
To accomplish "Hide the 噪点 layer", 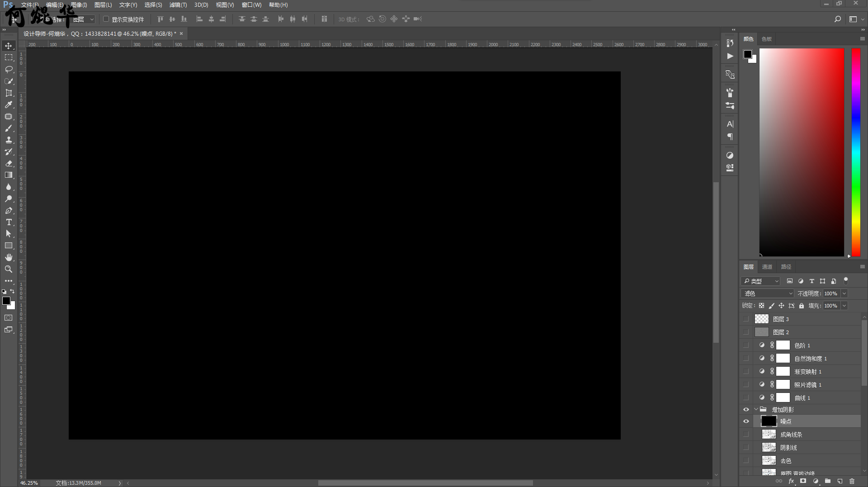I will tap(746, 421).
